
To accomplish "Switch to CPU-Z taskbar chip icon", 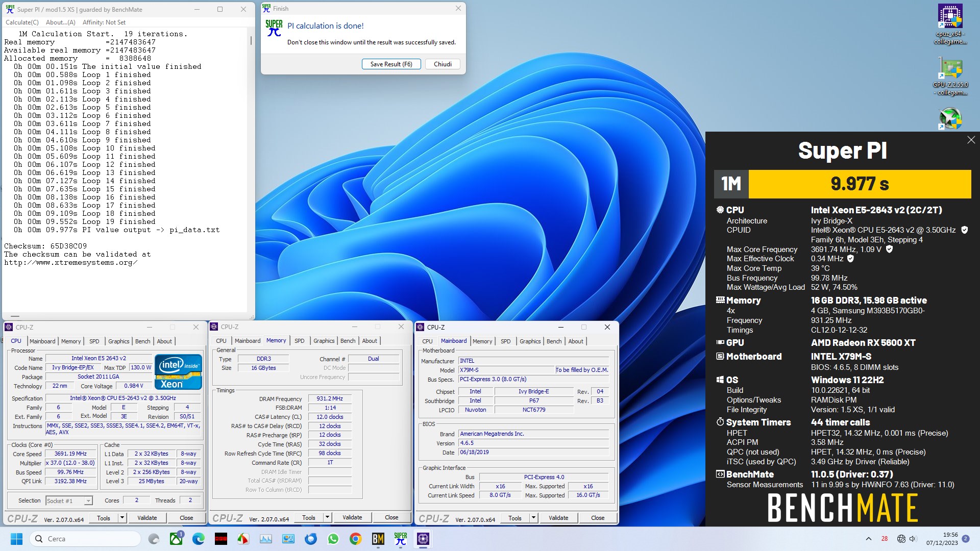I will 423,539.
